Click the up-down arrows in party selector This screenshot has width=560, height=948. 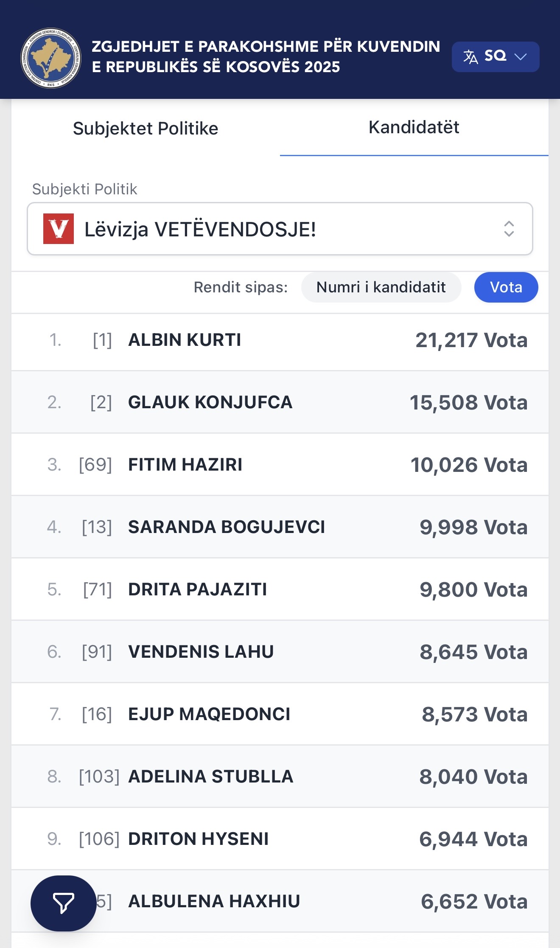[509, 229]
